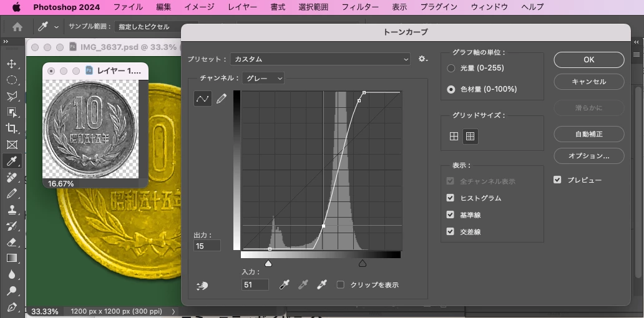Open the ファイル menu
This screenshot has width=644, height=318.
pyautogui.click(x=128, y=7)
